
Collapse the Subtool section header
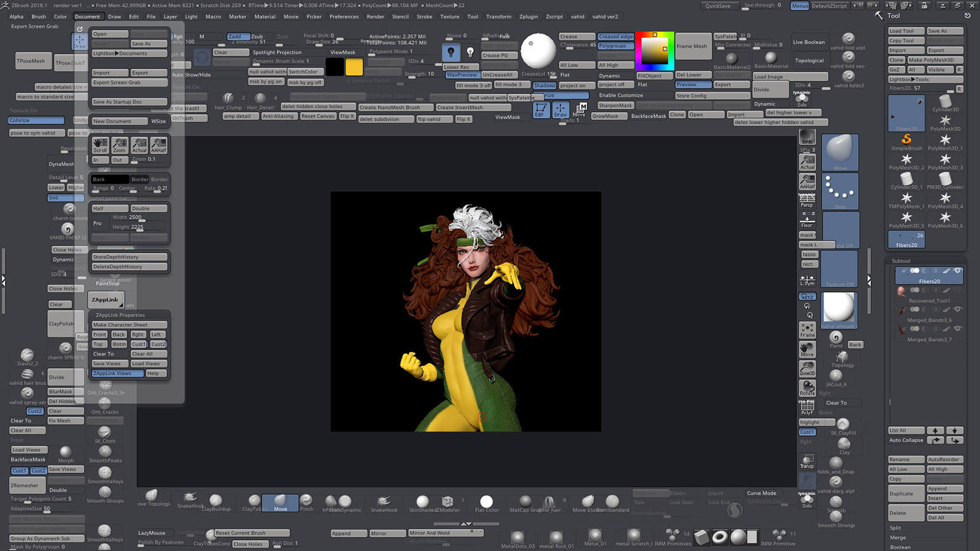[901, 261]
